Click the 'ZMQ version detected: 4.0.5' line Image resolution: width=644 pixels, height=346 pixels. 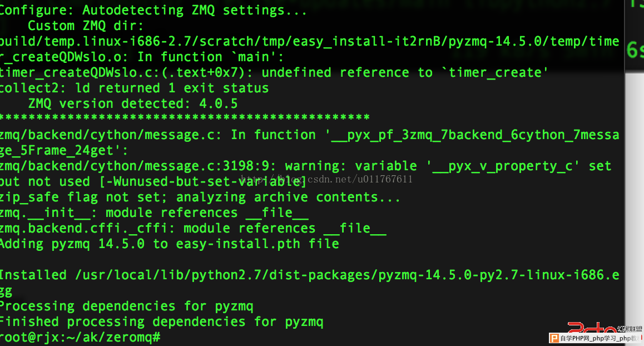click(x=133, y=103)
